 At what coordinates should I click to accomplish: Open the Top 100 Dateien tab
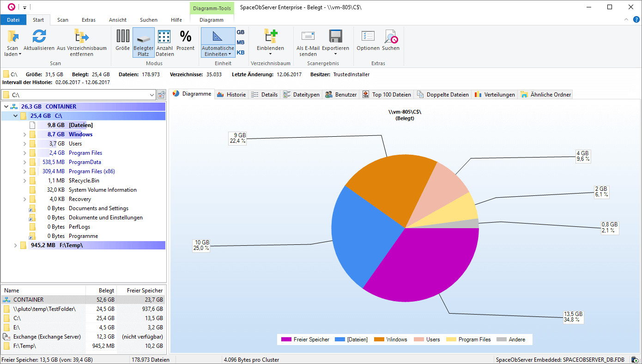tap(387, 94)
